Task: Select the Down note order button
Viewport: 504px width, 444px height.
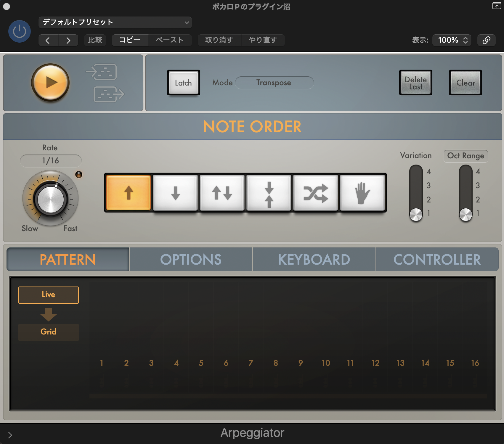Action: 175,193
